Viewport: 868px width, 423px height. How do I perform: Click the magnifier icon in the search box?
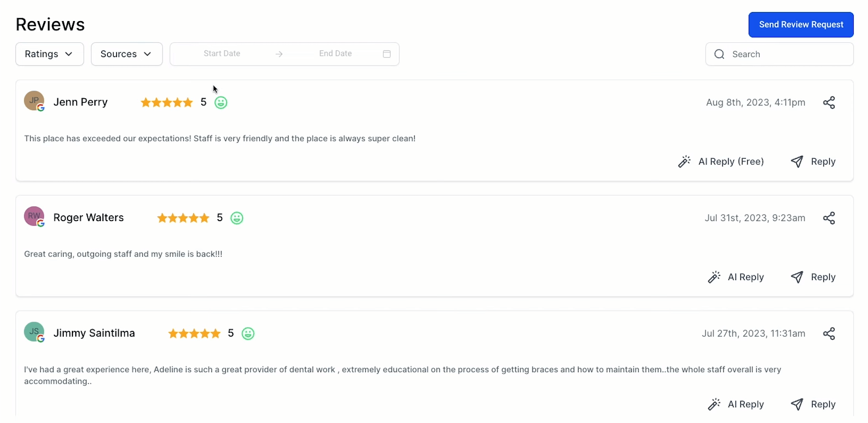coord(719,54)
